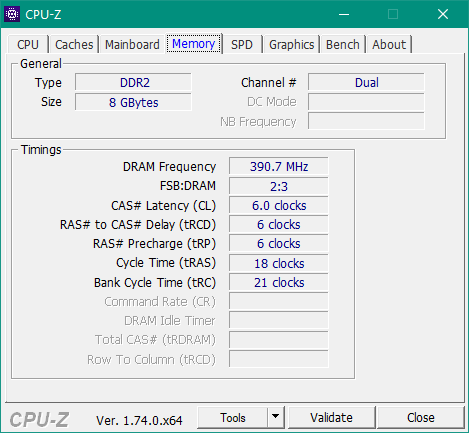
Task: Click the empty DC Mode field
Action: pyautogui.click(x=366, y=102)
